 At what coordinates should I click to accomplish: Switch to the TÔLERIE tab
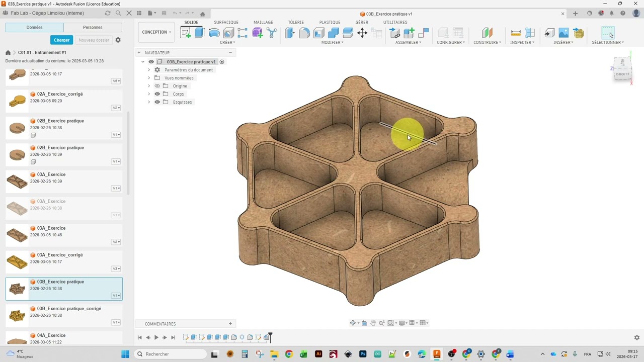[x=296, y=22]
